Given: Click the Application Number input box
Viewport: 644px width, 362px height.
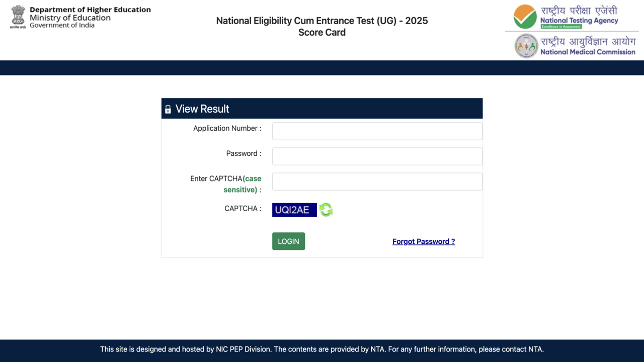Looking at the screenshot, I should pos(377,131).
